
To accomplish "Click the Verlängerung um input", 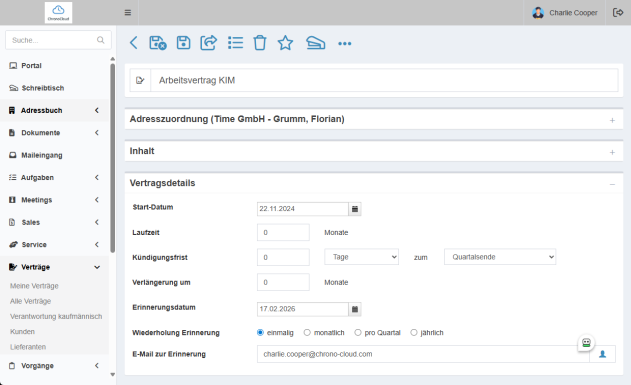I will [x=283, y=282].
